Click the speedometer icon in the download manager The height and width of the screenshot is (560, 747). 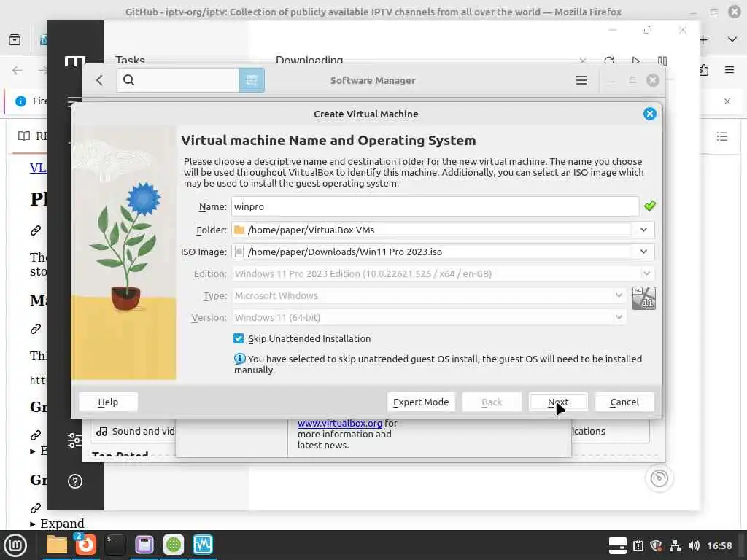[659, 478]
